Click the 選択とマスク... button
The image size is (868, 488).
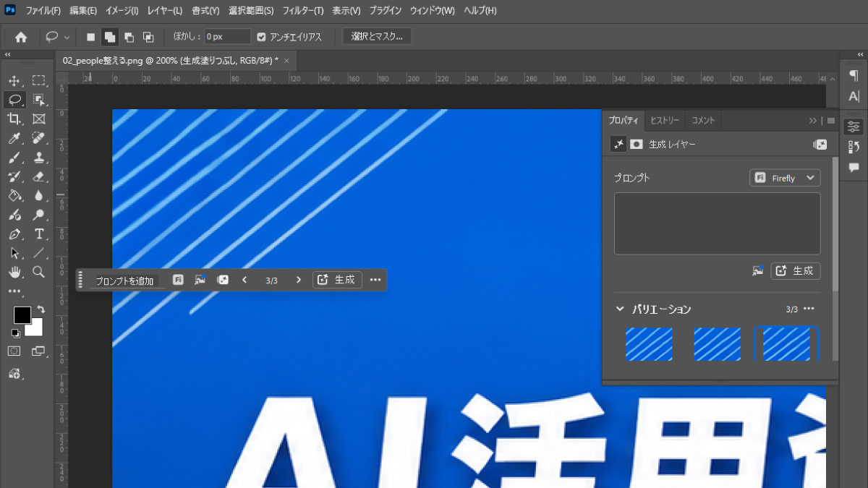tap(377, 36)
